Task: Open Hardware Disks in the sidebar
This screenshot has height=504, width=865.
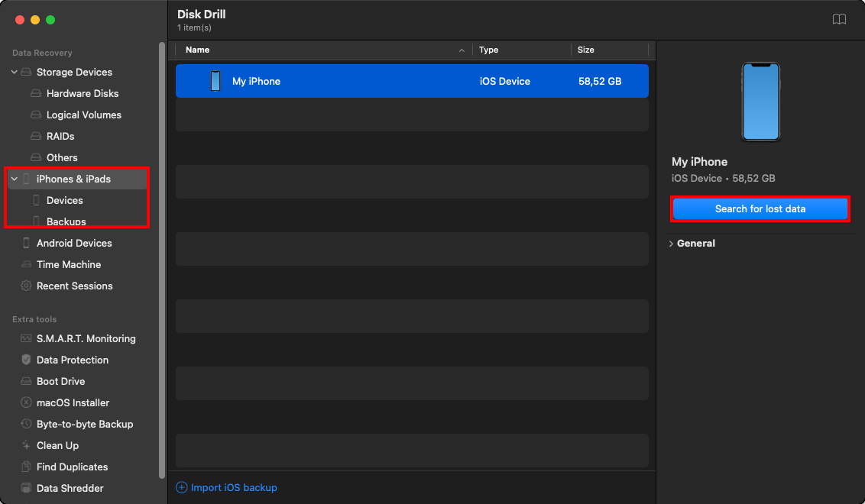Action: [83, 93]
